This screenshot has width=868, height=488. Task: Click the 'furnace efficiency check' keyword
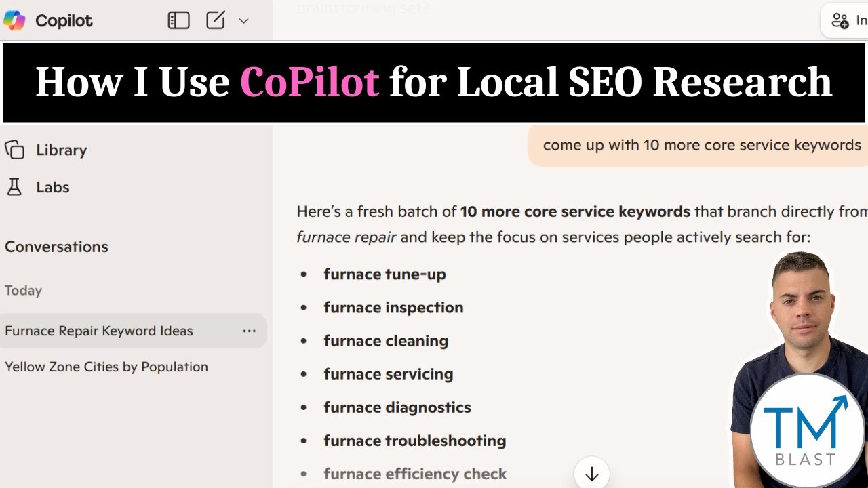[x=415, y=473]
